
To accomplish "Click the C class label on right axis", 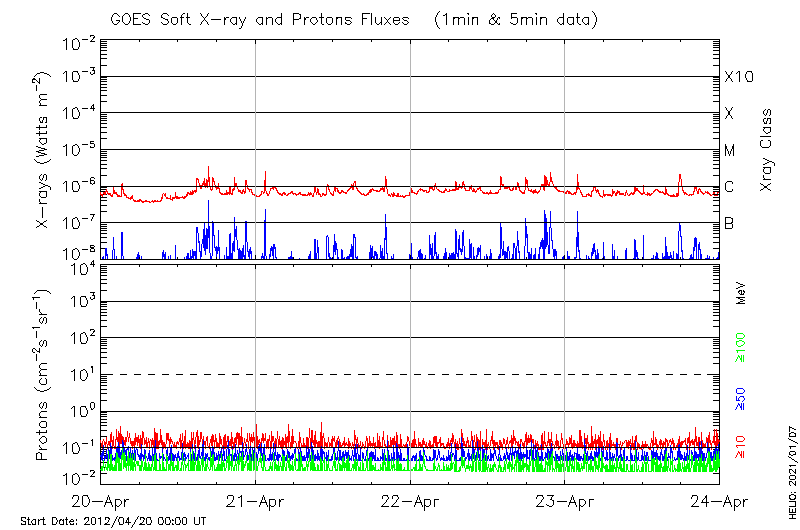I will tap(729, 187).
